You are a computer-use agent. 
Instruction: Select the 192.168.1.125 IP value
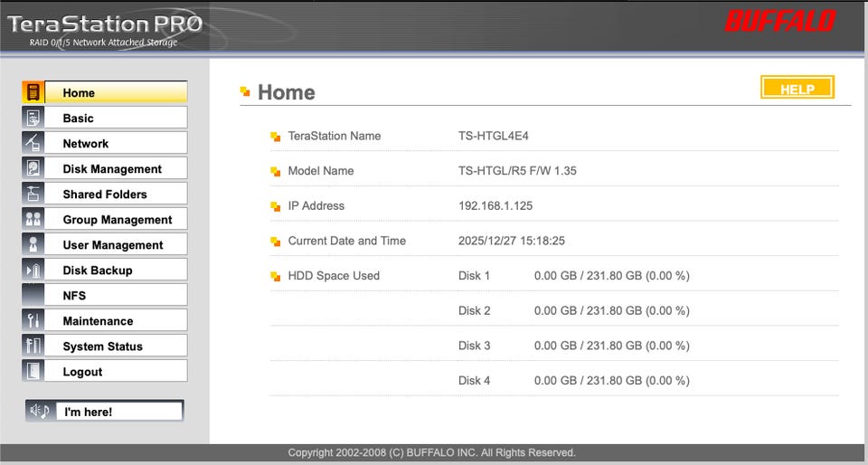tap(495, 205)
